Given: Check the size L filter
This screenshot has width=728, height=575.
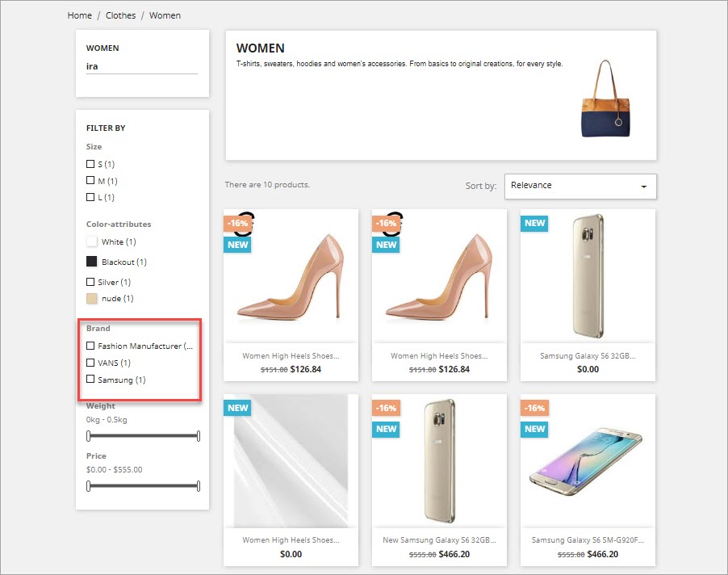Looking at the screenshot, I should [x=90, y=197].
